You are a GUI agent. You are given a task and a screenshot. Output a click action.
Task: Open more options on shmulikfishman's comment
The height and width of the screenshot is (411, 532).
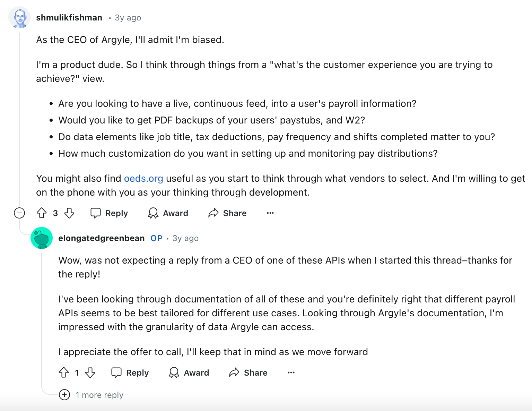(270, 213)
